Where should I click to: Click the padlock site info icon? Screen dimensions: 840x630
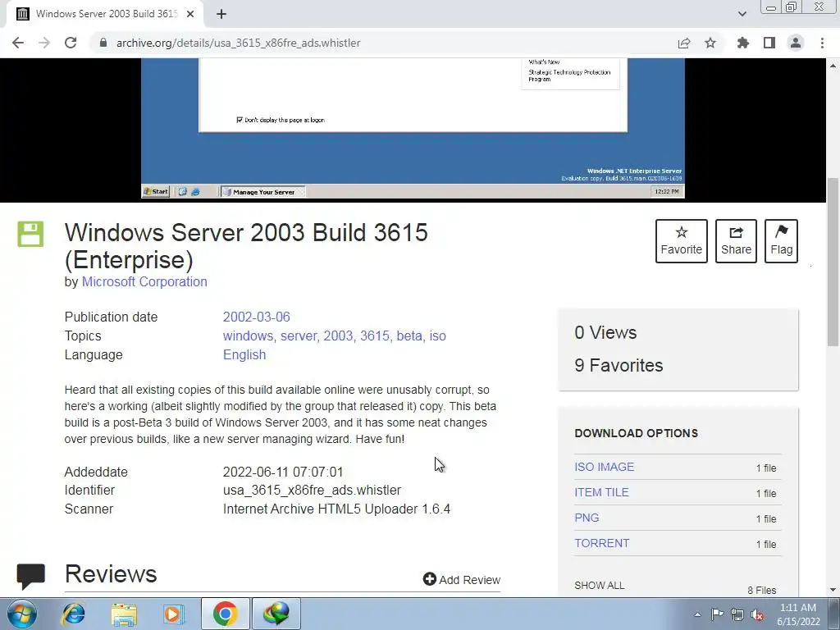103,43
